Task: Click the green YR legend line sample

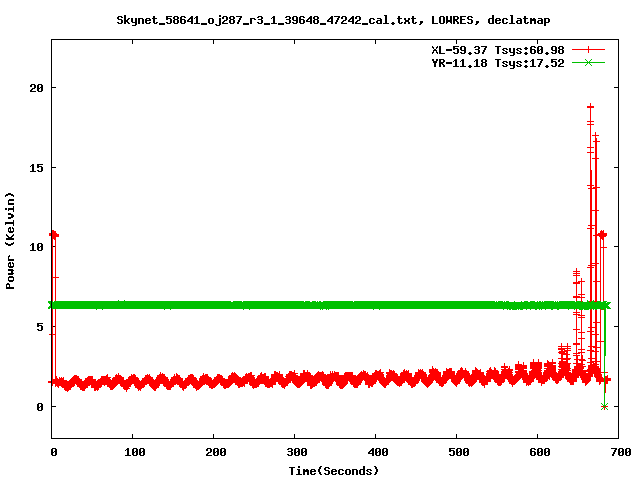Action: (x=588, y=62)
